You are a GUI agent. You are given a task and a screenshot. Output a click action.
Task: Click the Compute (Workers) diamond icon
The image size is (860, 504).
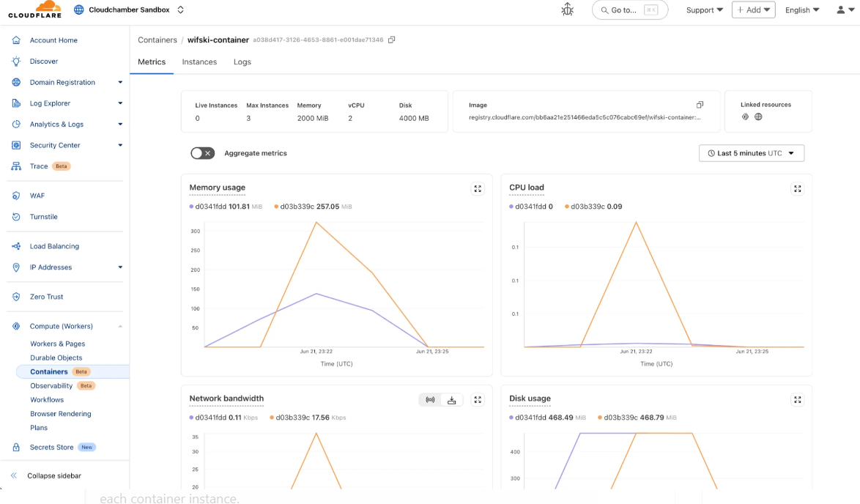point(16,326)
